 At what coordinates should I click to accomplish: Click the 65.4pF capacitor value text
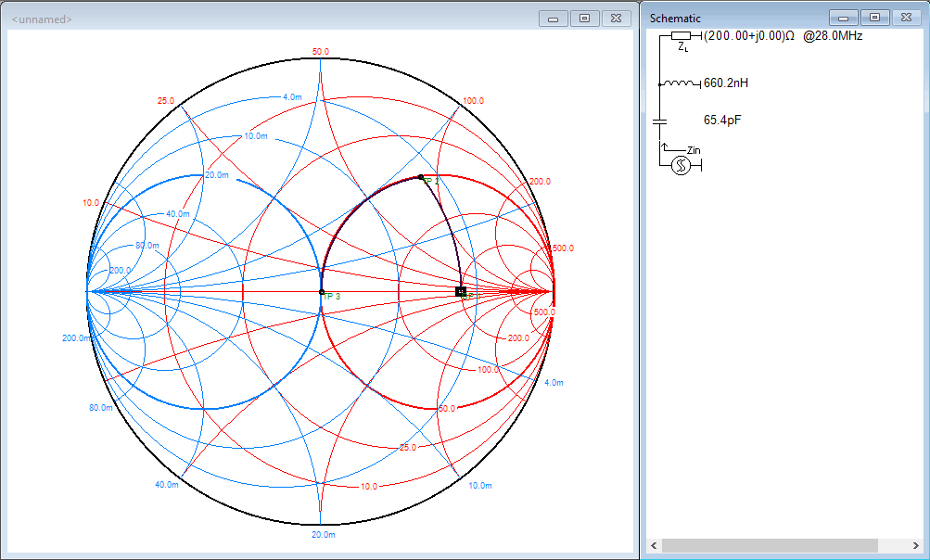pyautogui.click(x=722, y=121)
